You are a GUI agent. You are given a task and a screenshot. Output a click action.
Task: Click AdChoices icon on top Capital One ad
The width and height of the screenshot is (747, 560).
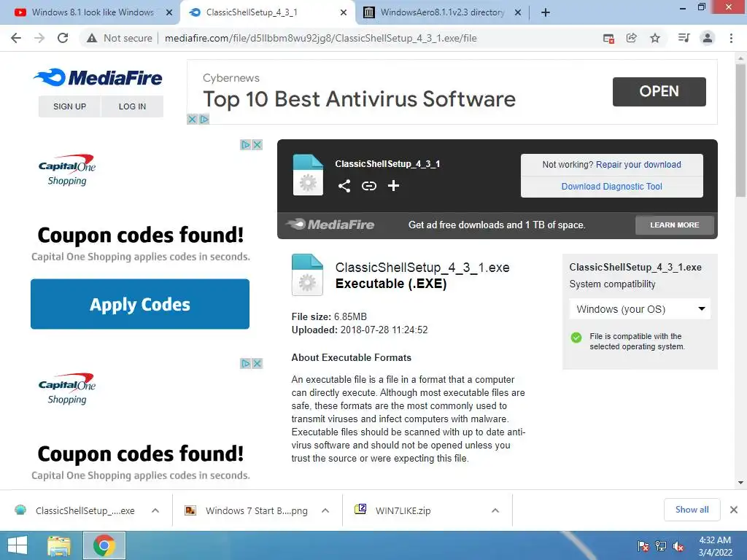click(246, 145)
